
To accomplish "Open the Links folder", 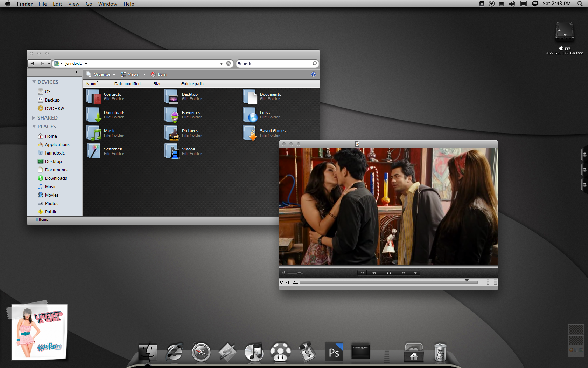I will (x=261, y=115).
